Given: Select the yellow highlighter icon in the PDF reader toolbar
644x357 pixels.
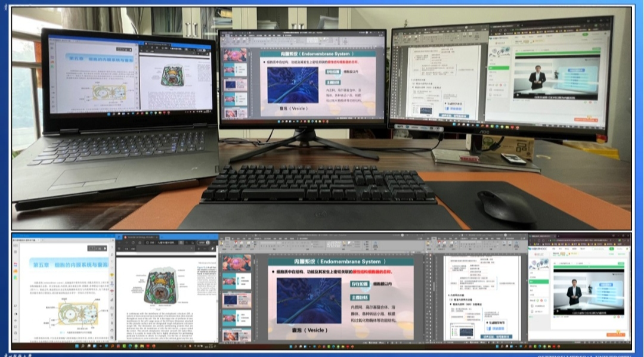Looking at the screenshot, I should click(x=112, y=274).
